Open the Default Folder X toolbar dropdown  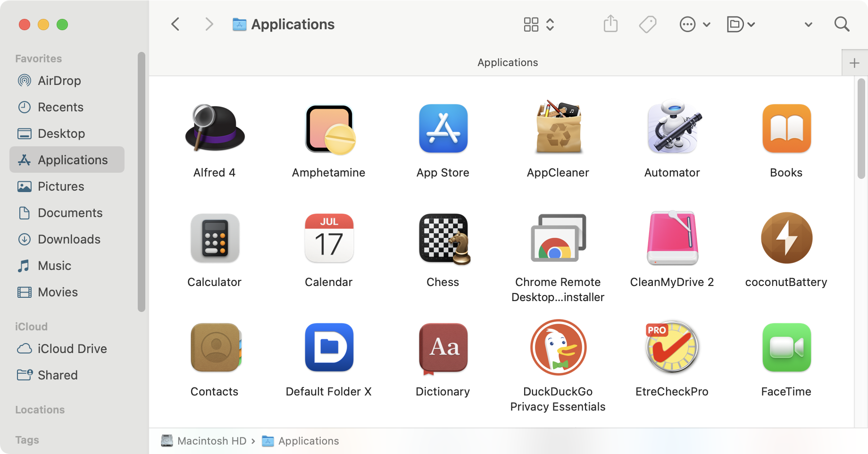(741, 24)
